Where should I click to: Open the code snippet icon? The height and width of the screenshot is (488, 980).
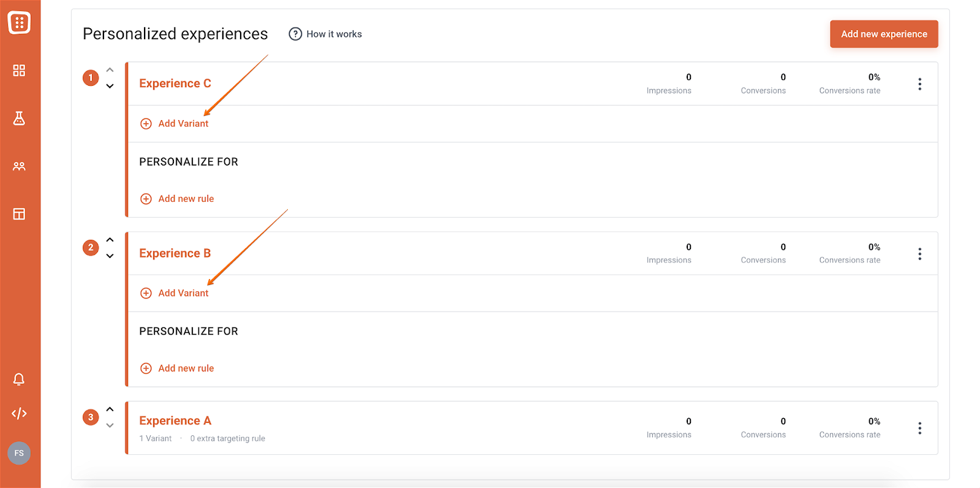coord(19,413)
